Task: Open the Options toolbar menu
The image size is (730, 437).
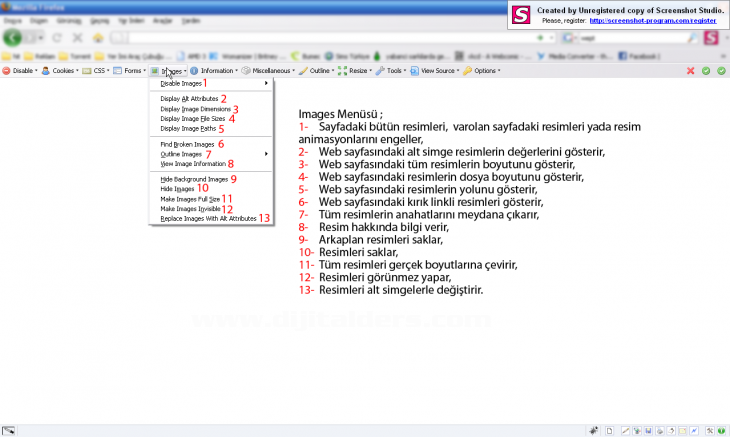Action: tap(485, 71)
